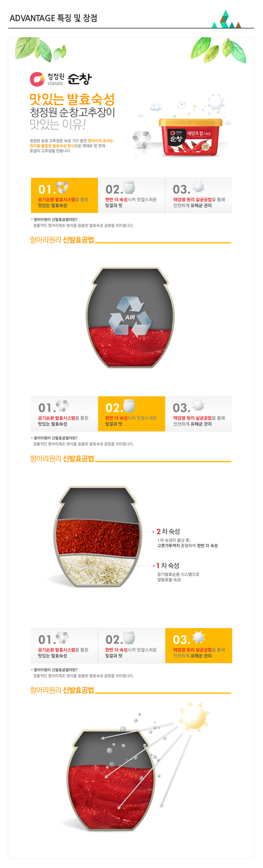The image size is (263, 868).
Task: Click the 1차 숙성 label beside the jar
Action: click(167, 565)
